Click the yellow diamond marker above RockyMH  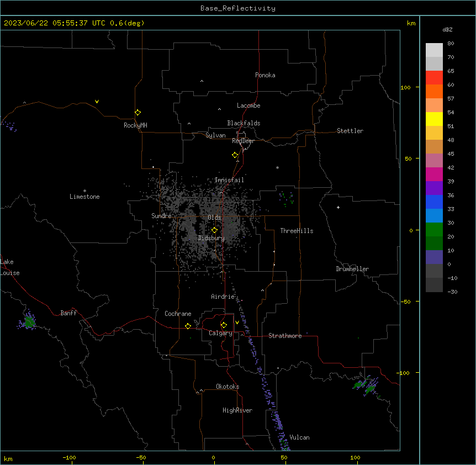pos(137,113)
